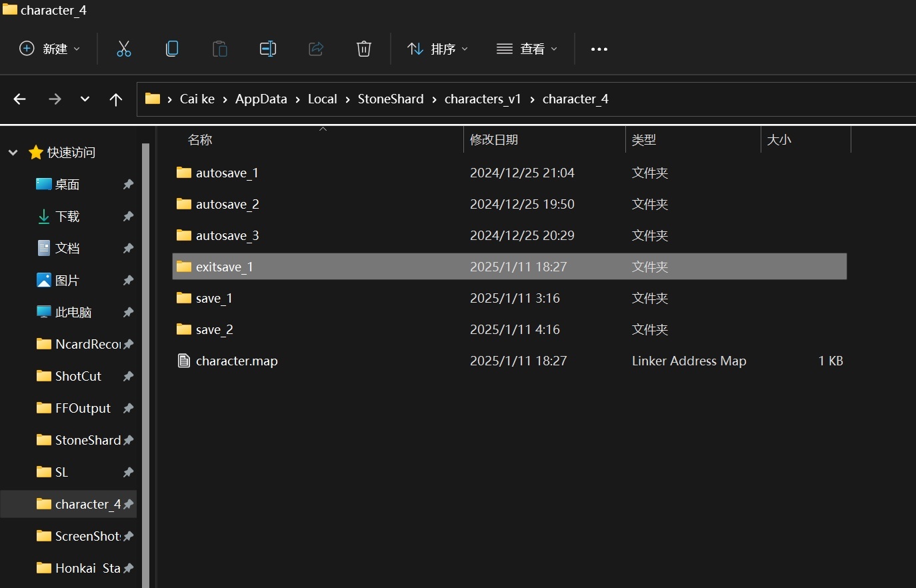The width and height of the screenshot is (916, 588).
Task: Click pin icon next to ShotCut
Action: [129, 376]
